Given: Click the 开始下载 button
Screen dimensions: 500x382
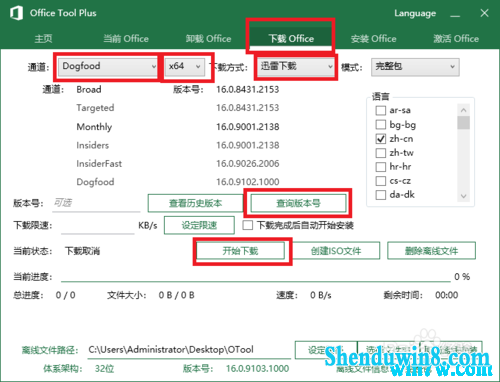Looking at the screenshot, I should tap(240, 251).
